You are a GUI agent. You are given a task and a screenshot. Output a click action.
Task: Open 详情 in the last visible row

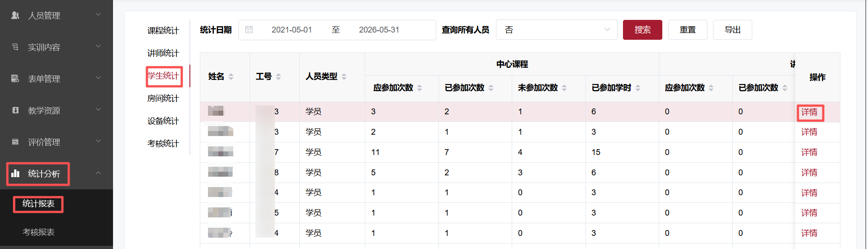coord(809,233)
